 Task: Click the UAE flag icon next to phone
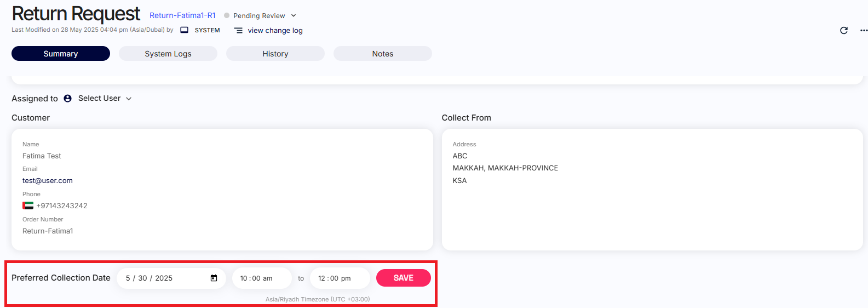(x=28, y=206)
